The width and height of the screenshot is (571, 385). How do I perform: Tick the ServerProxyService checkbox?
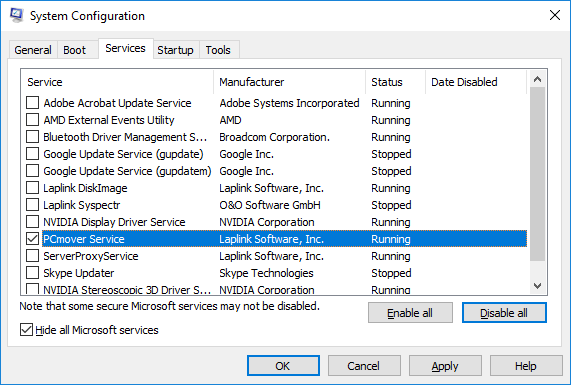pyautogui.click(x=32, y=256)
